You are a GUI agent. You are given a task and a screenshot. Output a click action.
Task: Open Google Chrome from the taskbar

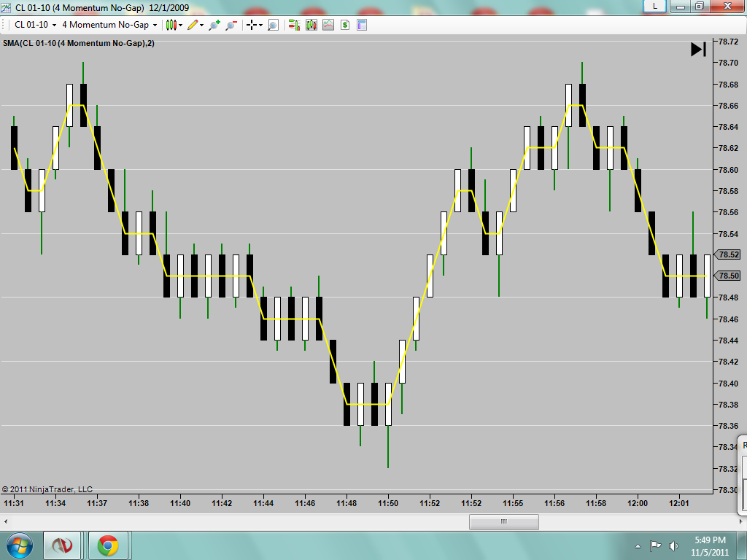click(x=108, y=545)
